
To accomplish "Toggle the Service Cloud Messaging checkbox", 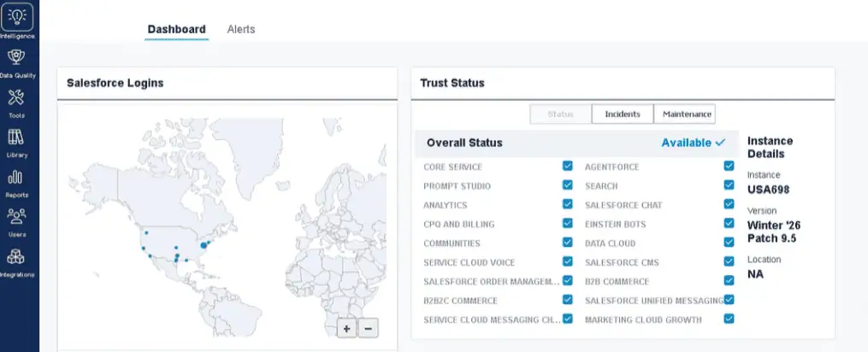I will point(568,319).
